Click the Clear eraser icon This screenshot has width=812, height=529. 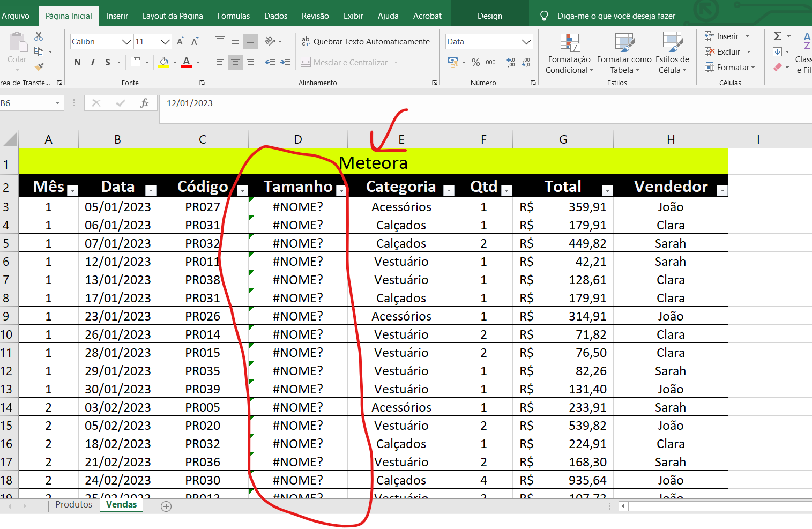coord(777,67)
